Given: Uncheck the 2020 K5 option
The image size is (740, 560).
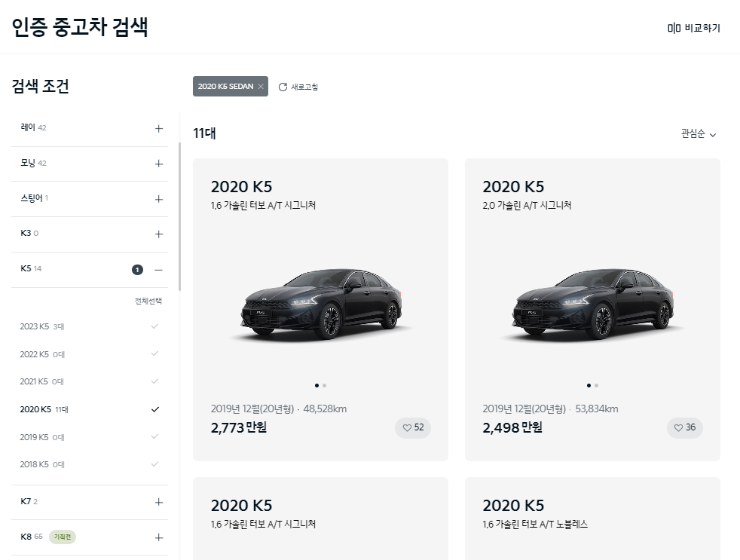Looking at the screenshot, I should pos(154,409).
